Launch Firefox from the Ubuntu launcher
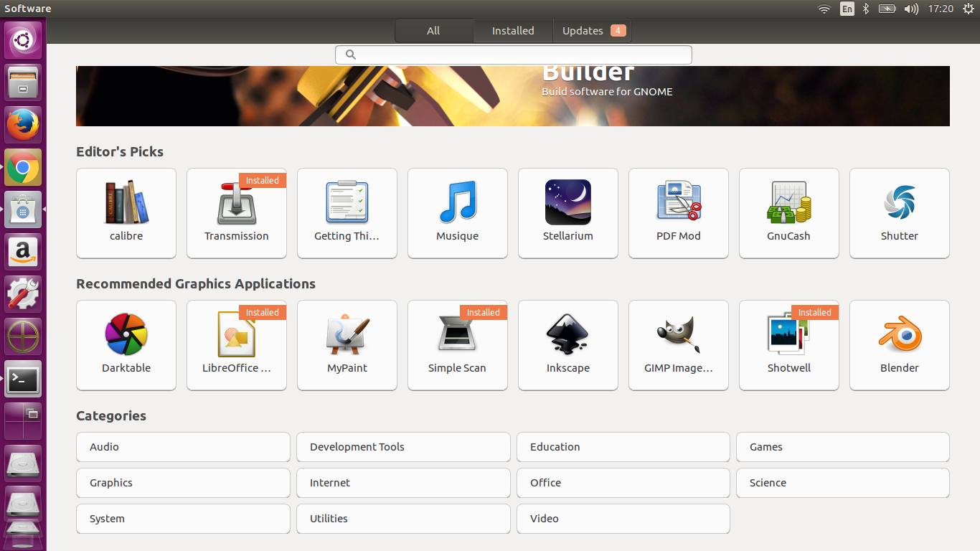The image size is (980, 551). click(23, 125)
